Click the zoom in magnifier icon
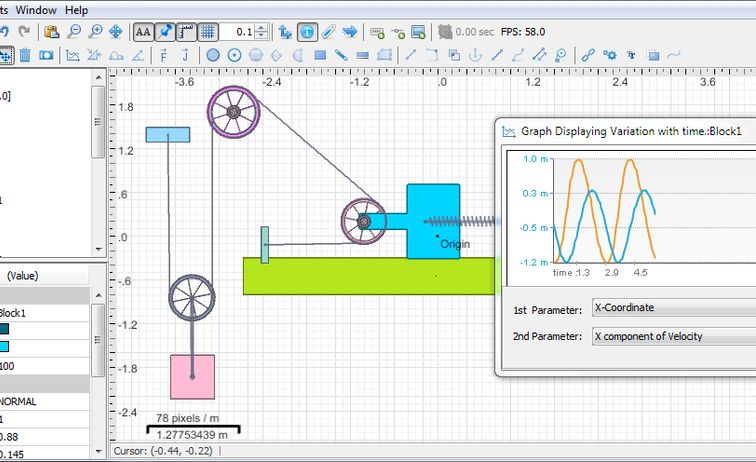Viewport: 756px width, 462px height. [95, 32]
